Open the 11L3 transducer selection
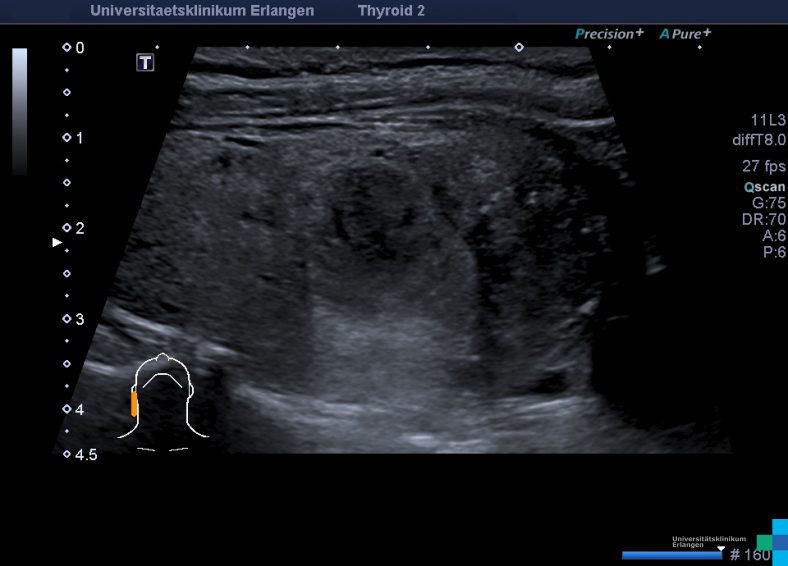 pyautogui.click(x=768, y=119)
